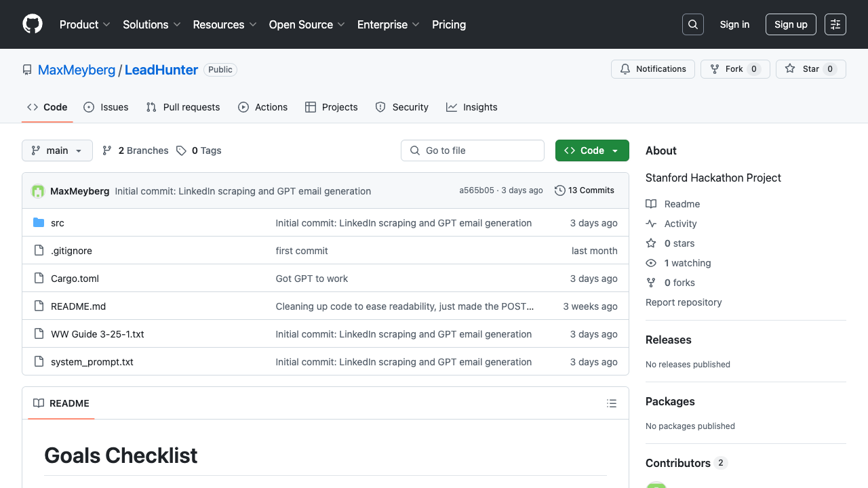Screen dimensions: 868x488
Task: Click the Sign up button
Action: (791, 24)
